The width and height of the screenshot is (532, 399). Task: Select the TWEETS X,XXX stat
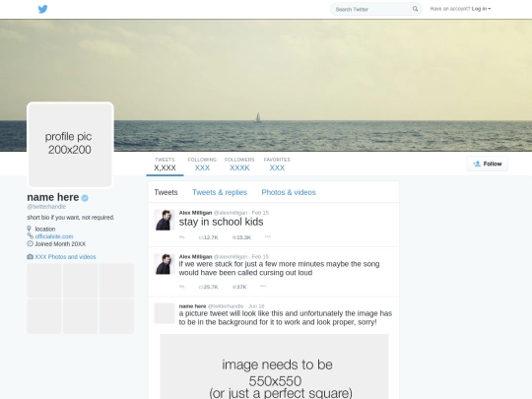click(x=165, y=165)
